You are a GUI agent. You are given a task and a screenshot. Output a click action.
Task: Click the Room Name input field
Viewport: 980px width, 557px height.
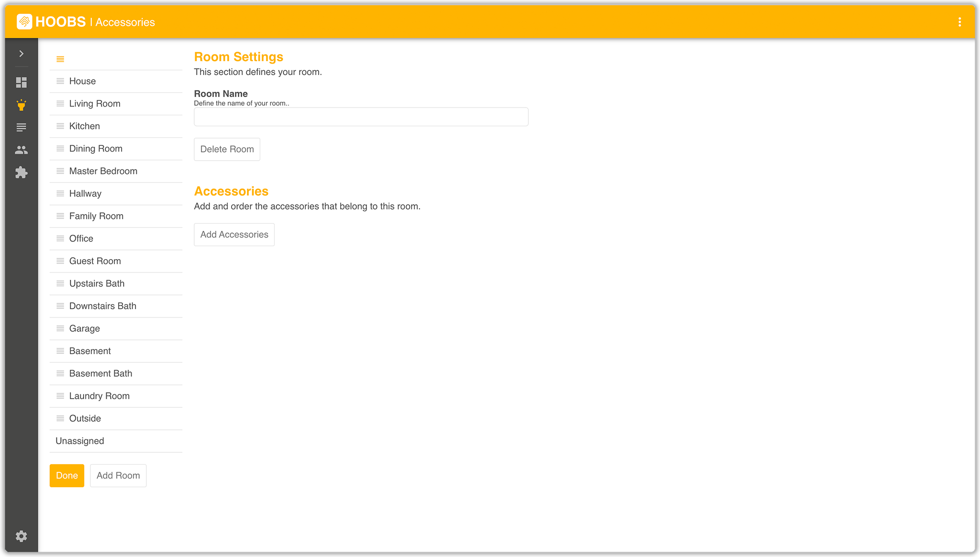tap(361, 117)
